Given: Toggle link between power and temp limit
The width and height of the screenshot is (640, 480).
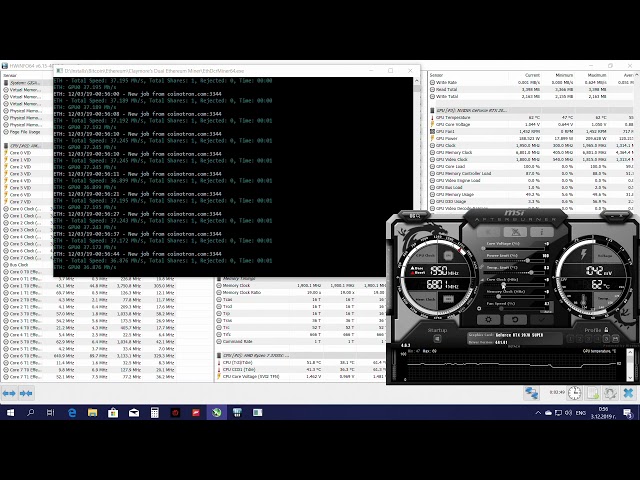Looking at the screenshot, I should (x=482, y=266).
